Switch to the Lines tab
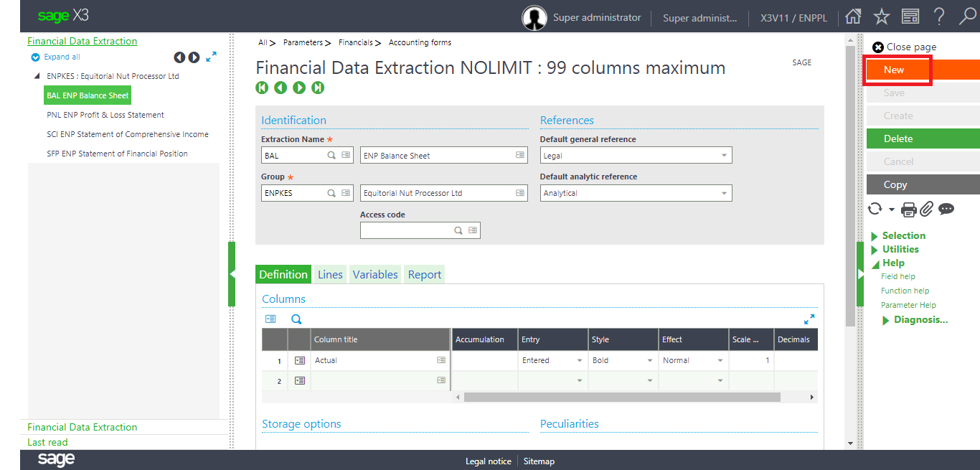Screen dimensions: 980x470 tap(329, 274)
